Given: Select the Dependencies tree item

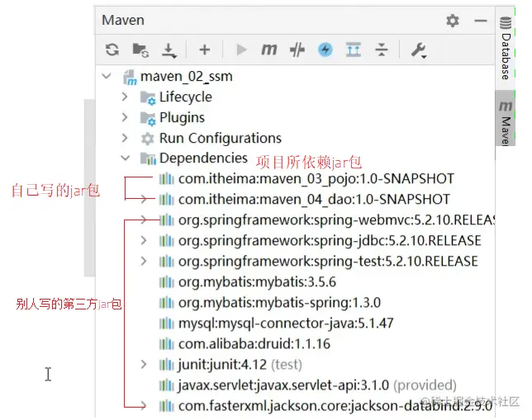Looking at the screenshot, I should tap(203, 158).
